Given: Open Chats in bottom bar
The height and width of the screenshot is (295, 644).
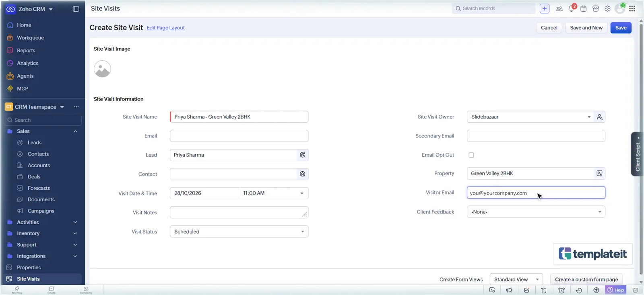Looking at the screenshot, I should point(52,290).
